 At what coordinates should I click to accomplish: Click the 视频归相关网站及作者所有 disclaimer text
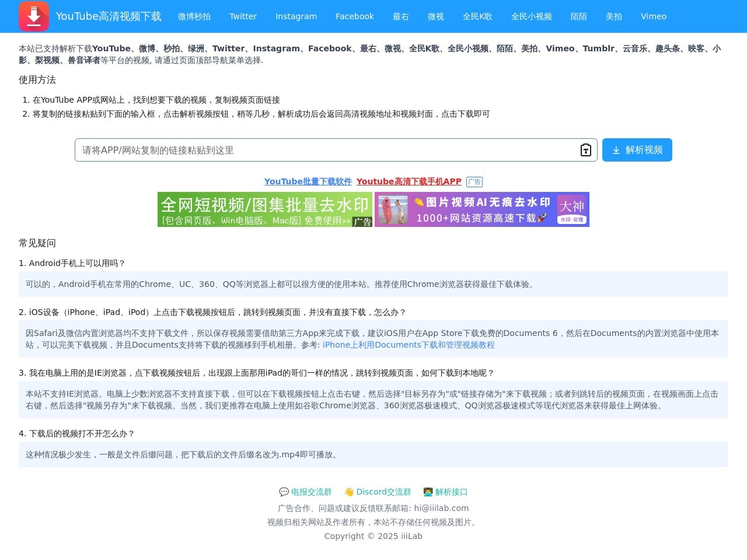373,522
